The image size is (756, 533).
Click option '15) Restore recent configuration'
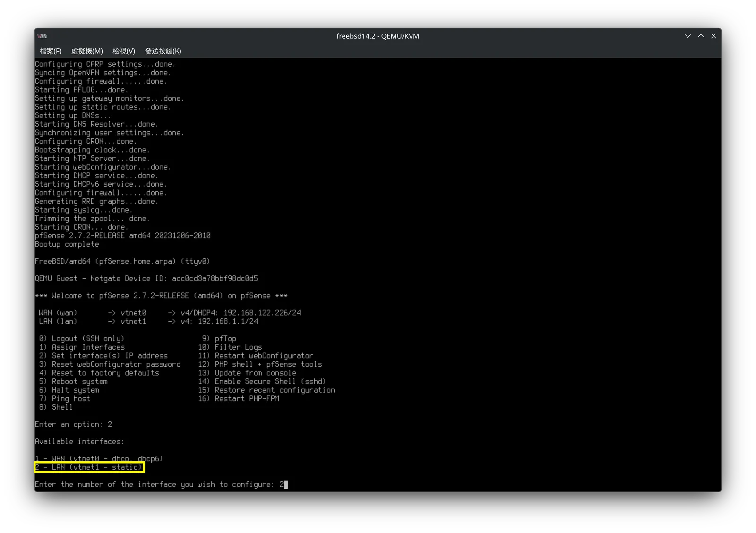click(x=266, y=390)
